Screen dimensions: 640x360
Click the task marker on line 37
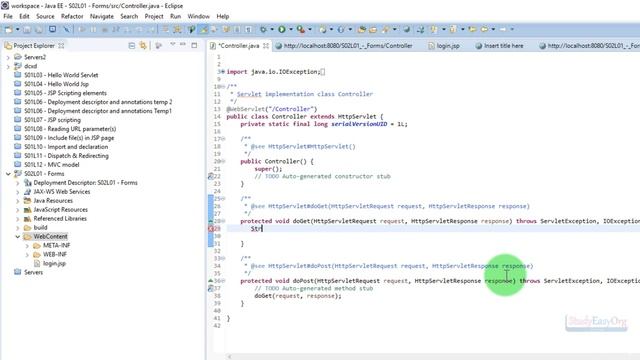click(211, 289)
